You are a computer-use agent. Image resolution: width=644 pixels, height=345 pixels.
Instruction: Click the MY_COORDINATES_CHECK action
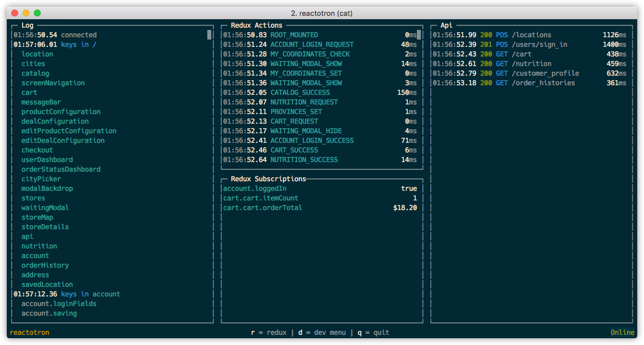pos(320,54)
